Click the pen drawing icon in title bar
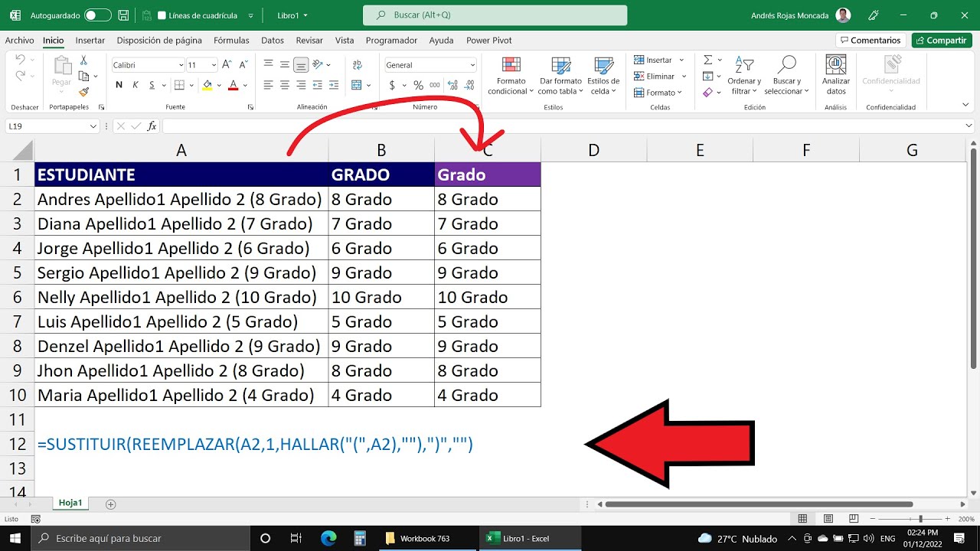Image resolution: width=980 pixels, height=551 pixels. pos(874,15)
